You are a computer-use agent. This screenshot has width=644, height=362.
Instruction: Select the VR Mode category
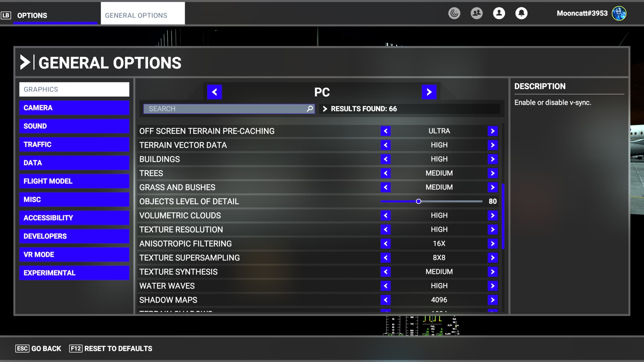point(74,254)
